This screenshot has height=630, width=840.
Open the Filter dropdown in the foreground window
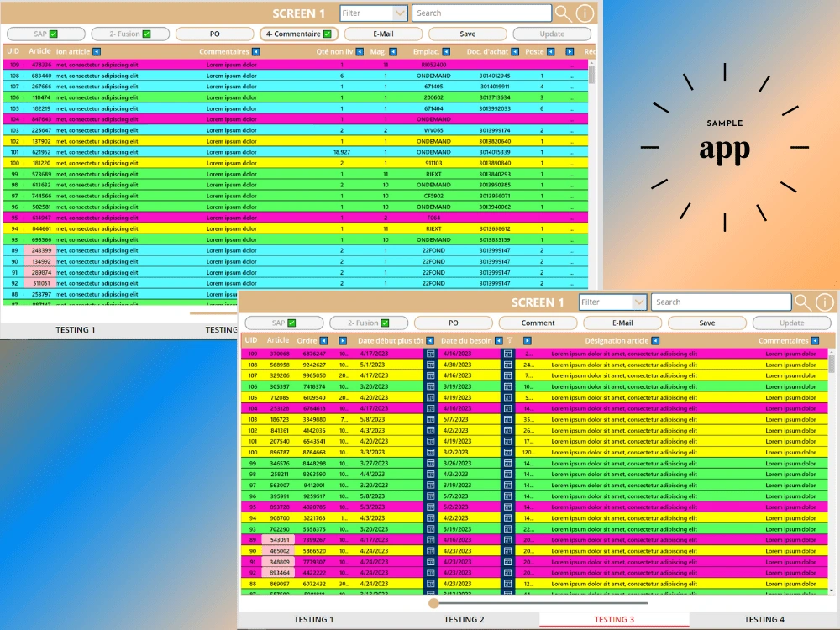click(x=639, y=302)
